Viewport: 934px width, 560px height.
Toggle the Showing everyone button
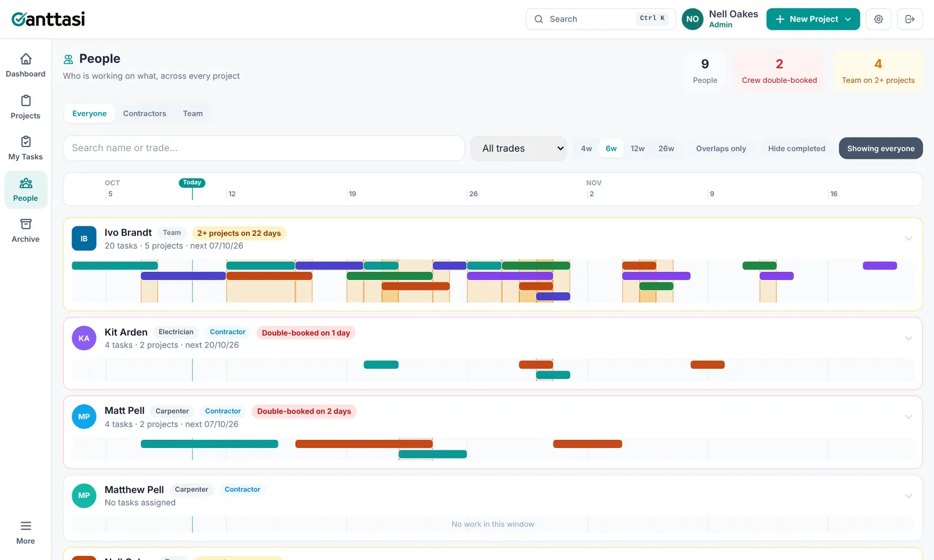(x=881, y=148)
